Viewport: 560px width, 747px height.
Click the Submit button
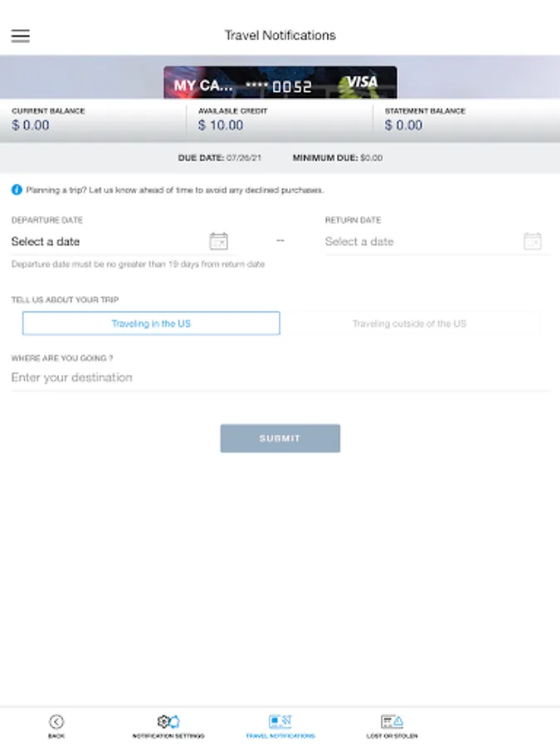(x=280, y=438)
